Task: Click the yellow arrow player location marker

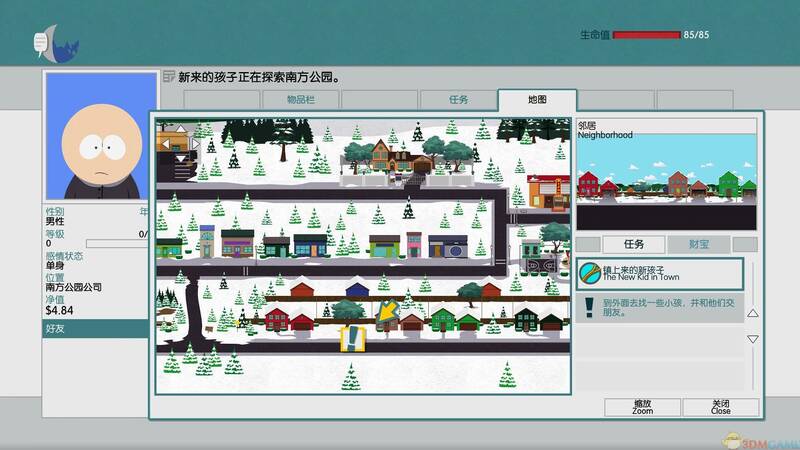Action: tap(384, 314)
